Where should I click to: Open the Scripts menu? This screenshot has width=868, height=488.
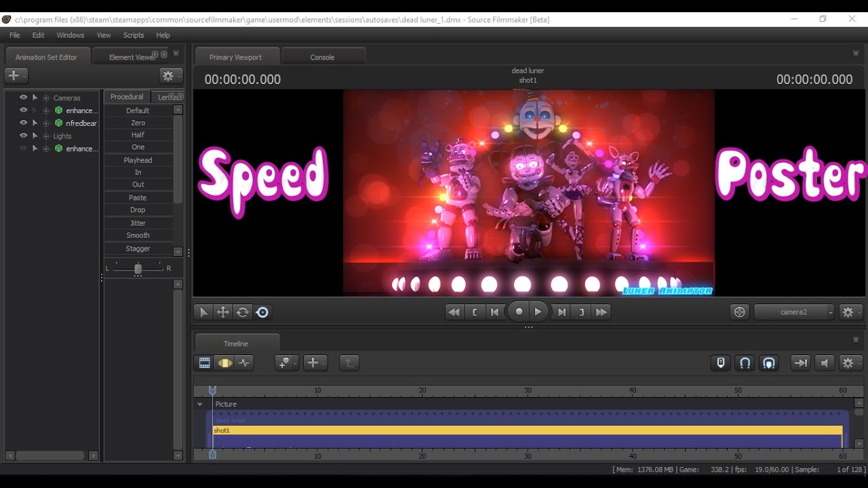click(134, 35)
